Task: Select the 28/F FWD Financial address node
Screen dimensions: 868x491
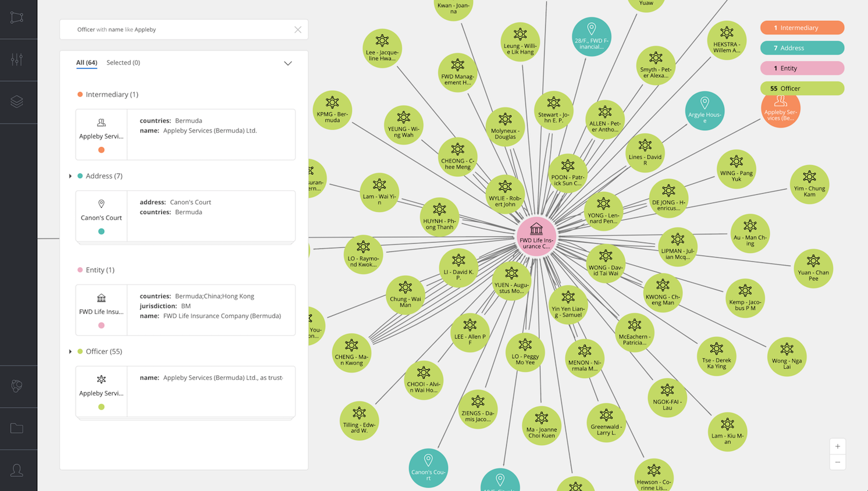Action: click(x=592, y=37)
